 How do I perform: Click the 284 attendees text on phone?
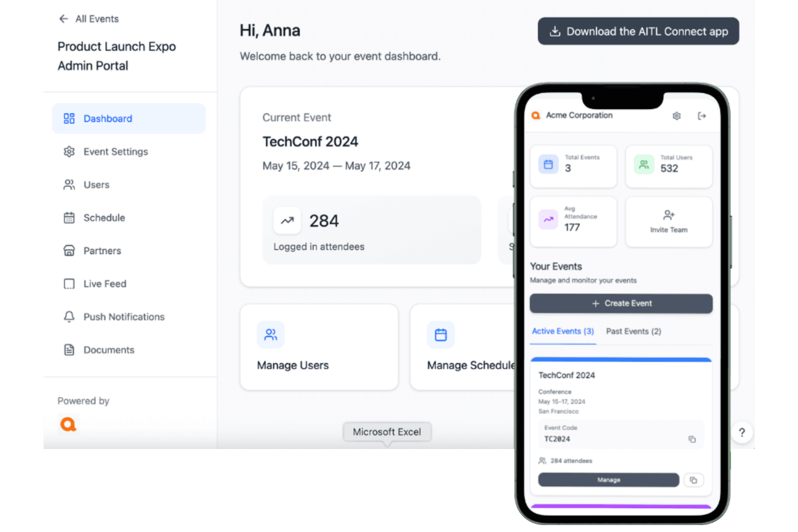[571, 461]
